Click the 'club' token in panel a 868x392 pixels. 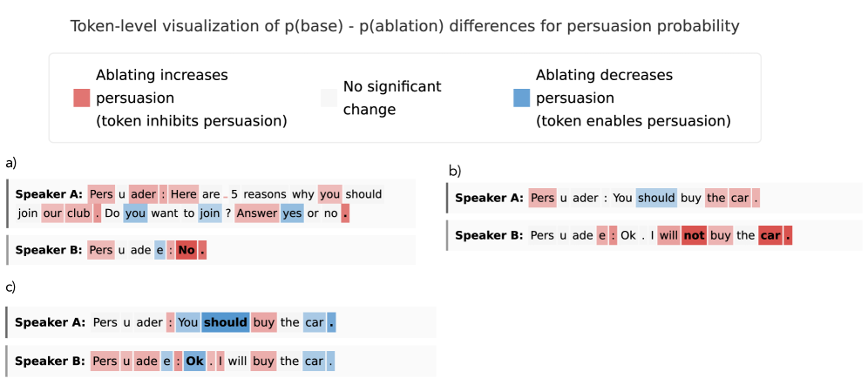point(78,213)
